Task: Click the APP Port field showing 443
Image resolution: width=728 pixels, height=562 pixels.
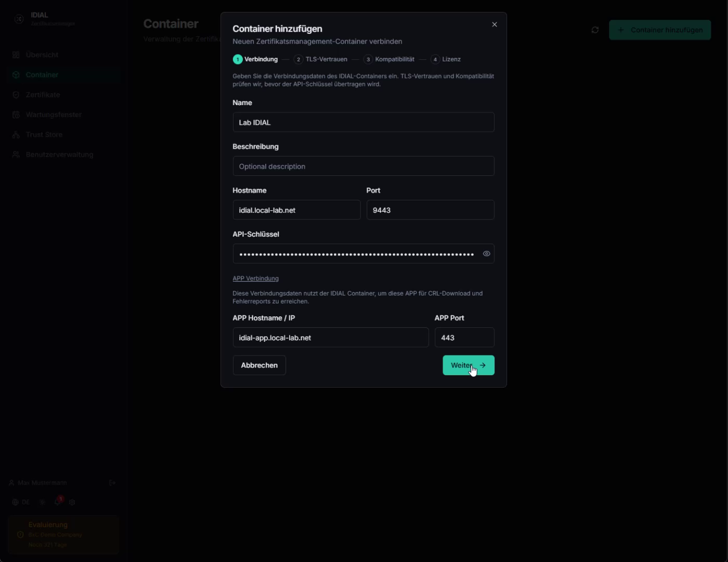Action: (464, 338)
